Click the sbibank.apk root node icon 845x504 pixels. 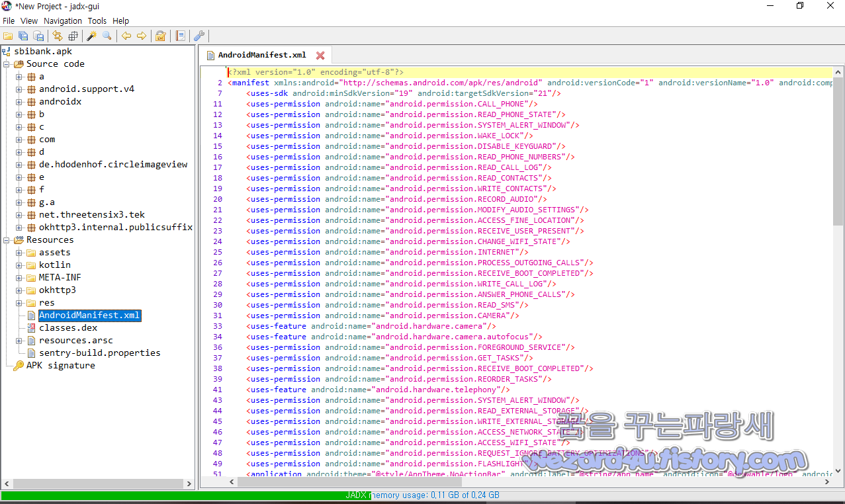pos(7,51)
